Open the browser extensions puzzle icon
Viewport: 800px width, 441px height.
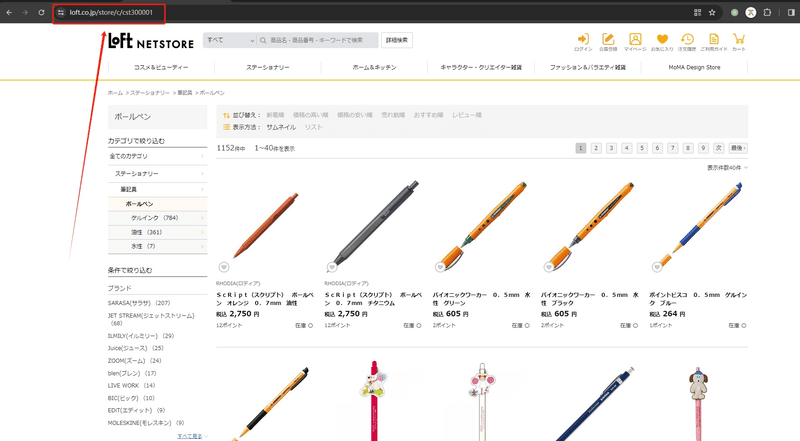pos(767,12)
